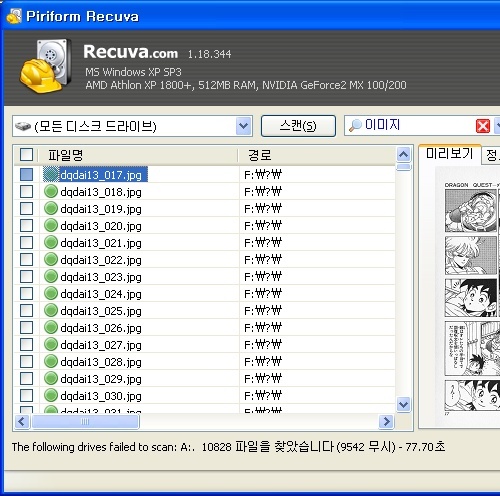Click green status icon of dqdai13_022.jpg
The image size is (500, 496).
point(51,260)
